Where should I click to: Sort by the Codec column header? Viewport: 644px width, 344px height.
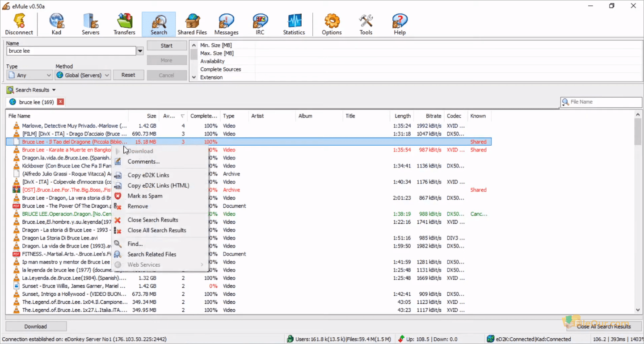456,116
